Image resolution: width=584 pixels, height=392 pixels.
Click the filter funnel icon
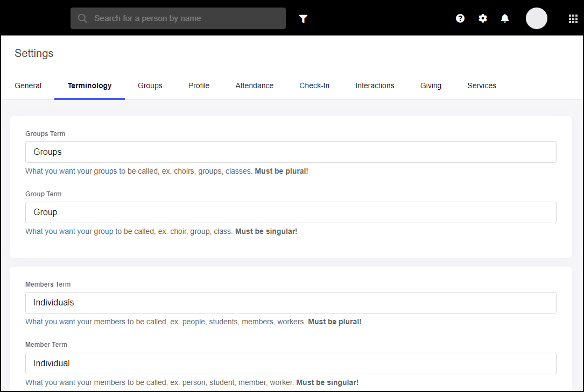pyautogui.click(x=303, y=19)
